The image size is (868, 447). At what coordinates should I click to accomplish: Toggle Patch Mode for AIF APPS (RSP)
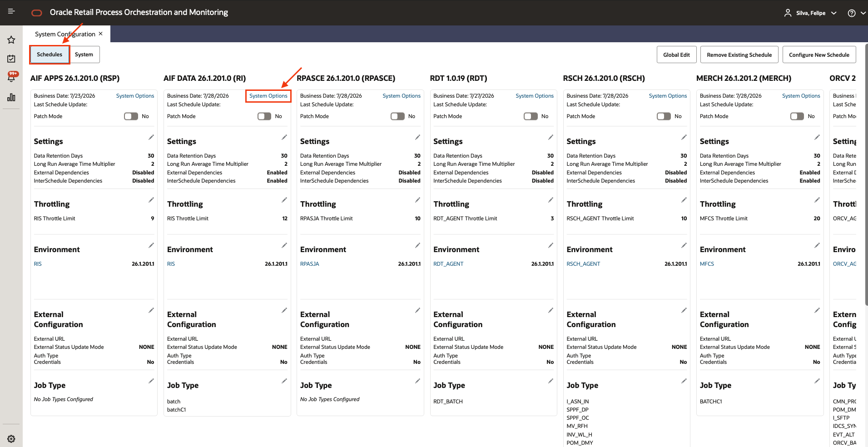click(x=131, y=116)
